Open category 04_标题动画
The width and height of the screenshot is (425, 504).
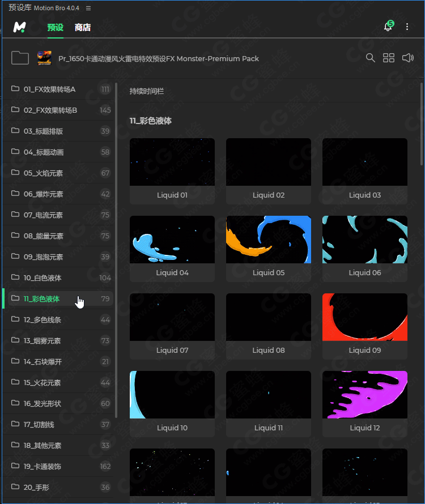[x=58, y=152]
